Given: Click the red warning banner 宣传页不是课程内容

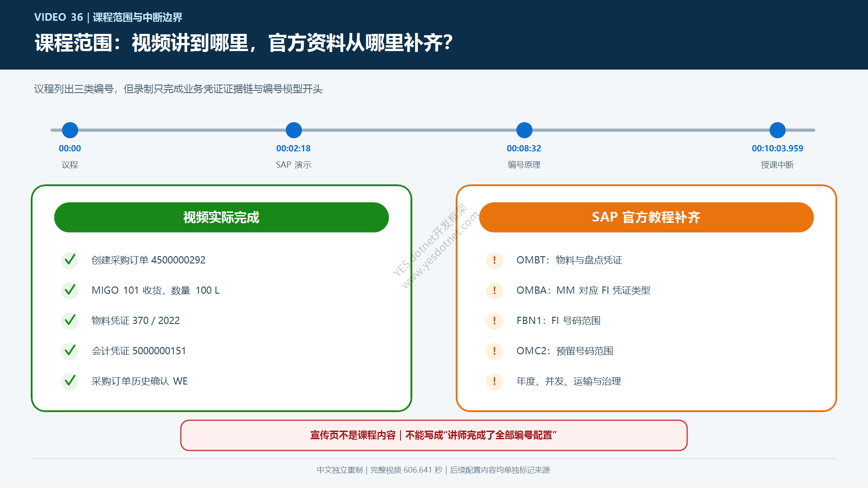Looking at the screenshot, I should [x=434, y=435].
